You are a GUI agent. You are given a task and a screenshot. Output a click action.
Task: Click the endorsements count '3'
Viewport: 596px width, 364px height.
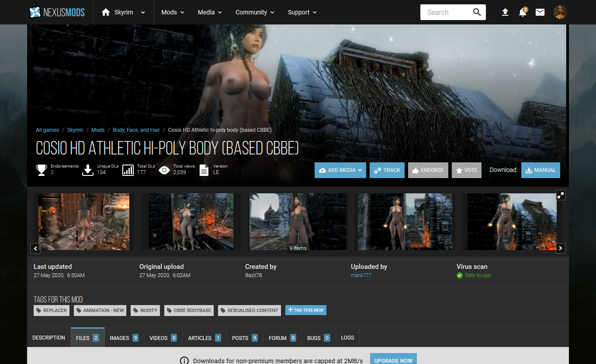click(52, 172)
